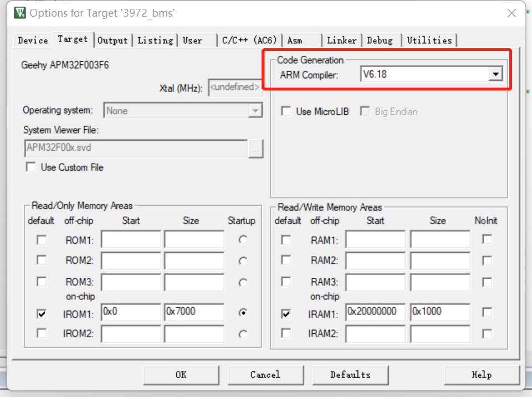Click the IRAM2 Size field
Viewport: 532px width, 397px height.
coord(441,334)
